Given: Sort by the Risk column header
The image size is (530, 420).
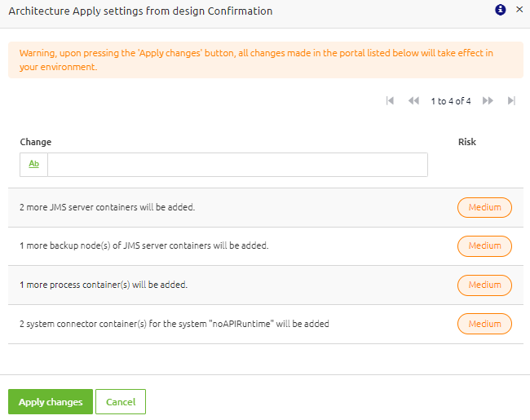Looking at the screenshot, I should click(x=466, y=142).
